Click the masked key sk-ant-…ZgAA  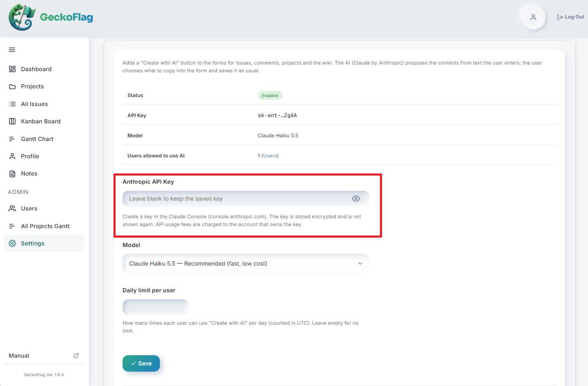pos(277,116)
